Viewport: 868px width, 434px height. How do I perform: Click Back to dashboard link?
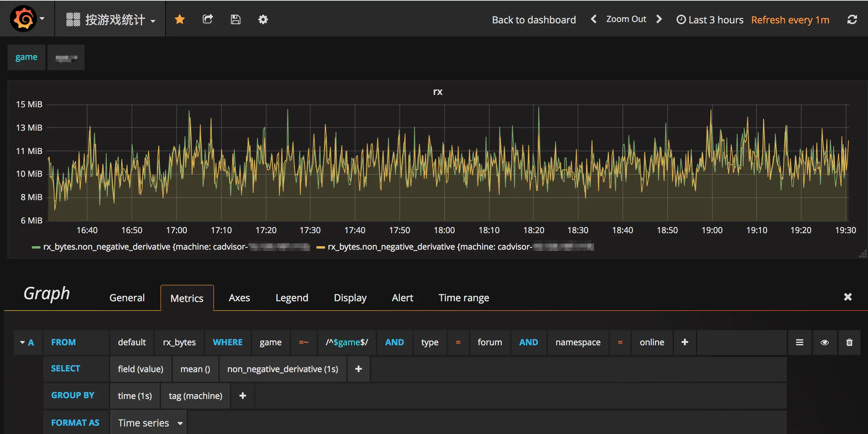click(x=533, y=20)
